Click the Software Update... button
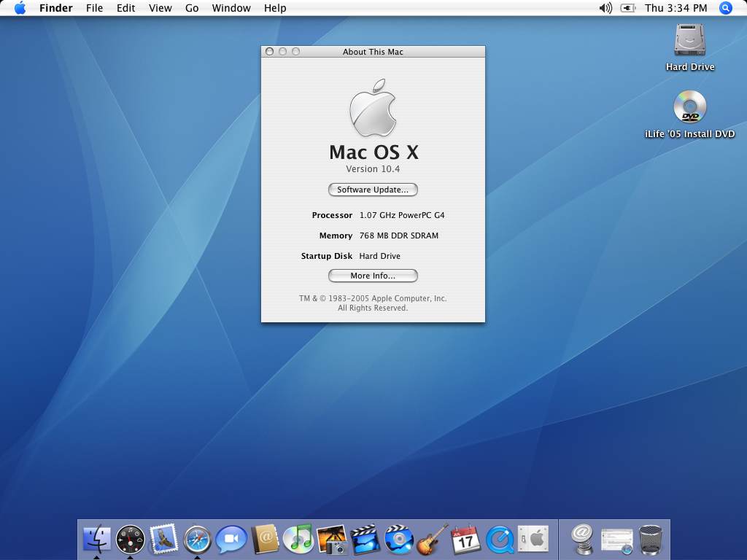Image resolution: width=747 pixels, height=560 pixels. coord(373,190)
